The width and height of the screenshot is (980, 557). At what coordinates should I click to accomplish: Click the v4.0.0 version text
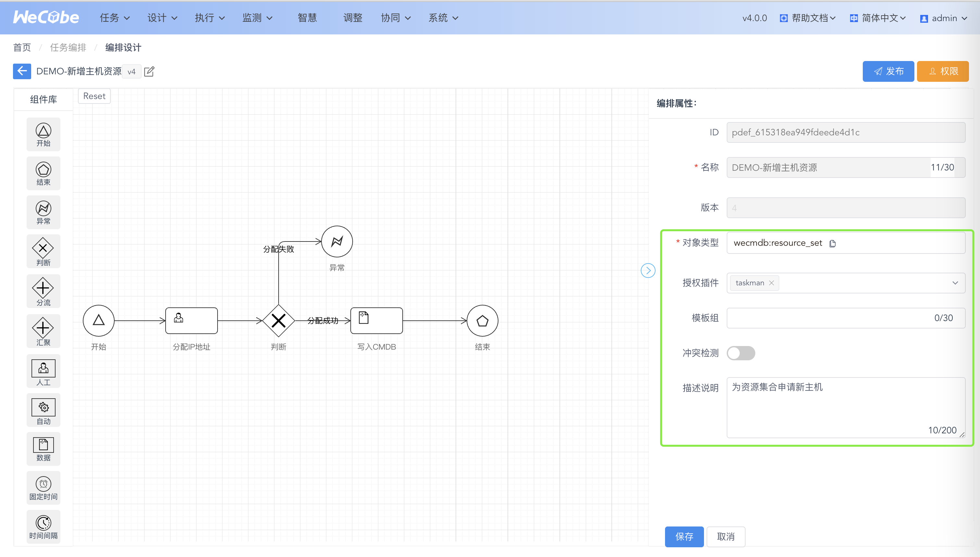point(754,18)
